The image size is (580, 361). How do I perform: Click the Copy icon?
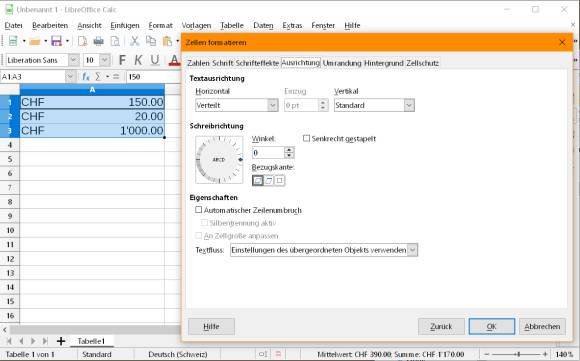click(151, 41)
